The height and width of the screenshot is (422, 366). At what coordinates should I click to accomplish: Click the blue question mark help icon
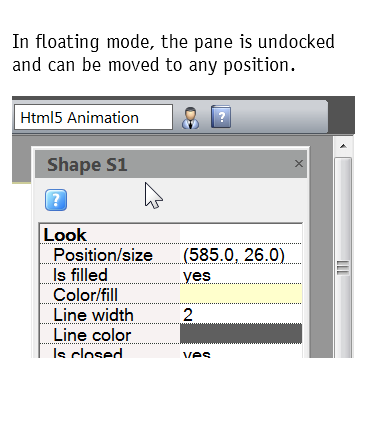pos(56,200)
